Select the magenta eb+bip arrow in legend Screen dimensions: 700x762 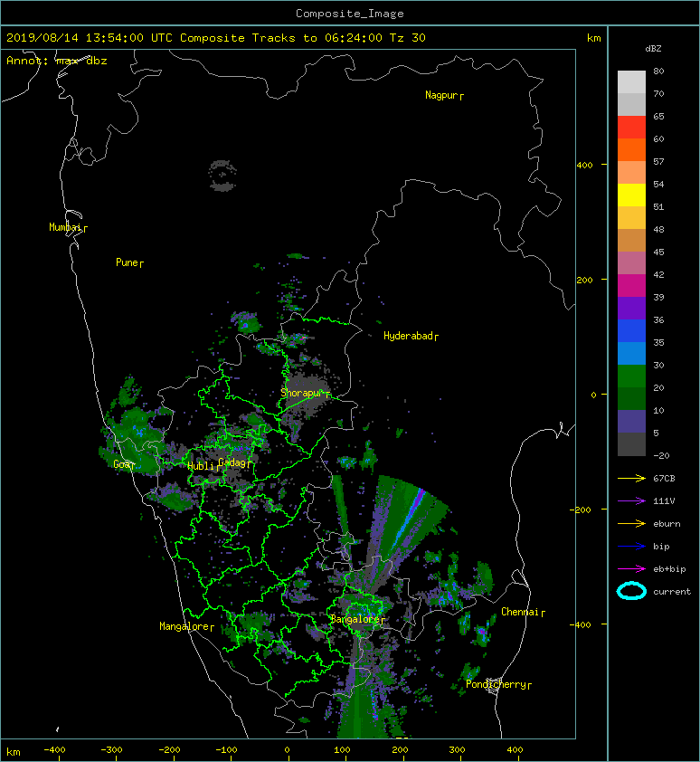coord(631,568)
